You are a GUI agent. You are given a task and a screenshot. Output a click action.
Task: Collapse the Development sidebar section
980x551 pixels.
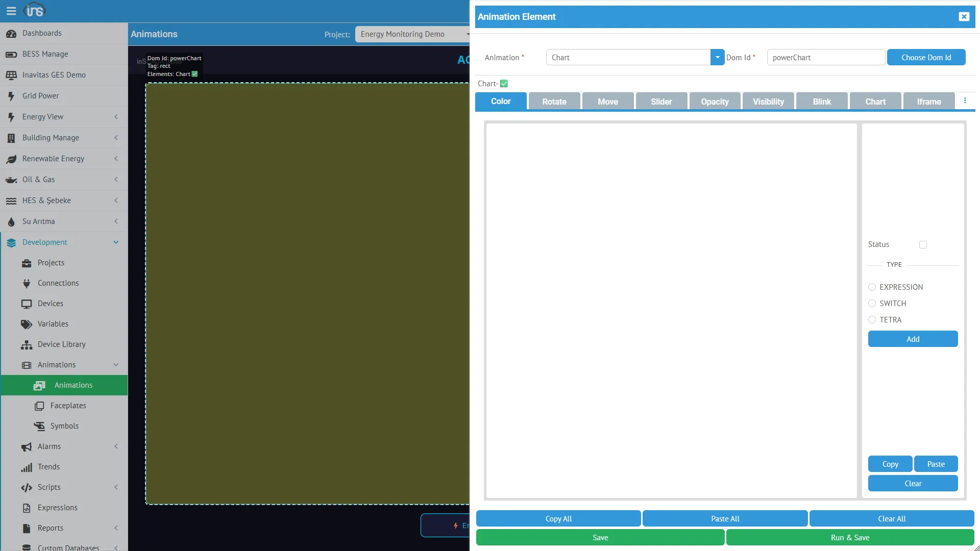[x=116, y=242]
